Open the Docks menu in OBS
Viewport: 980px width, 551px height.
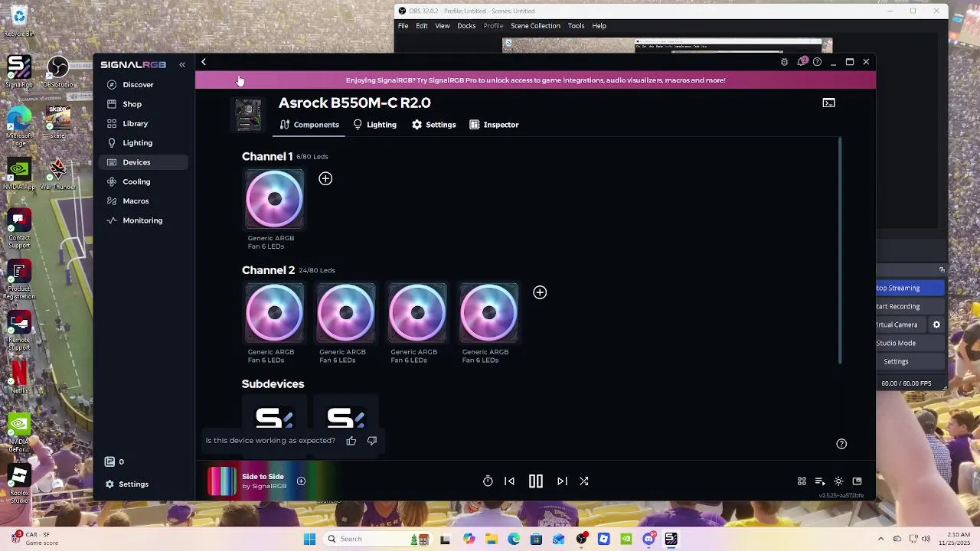tap(466, 26)
